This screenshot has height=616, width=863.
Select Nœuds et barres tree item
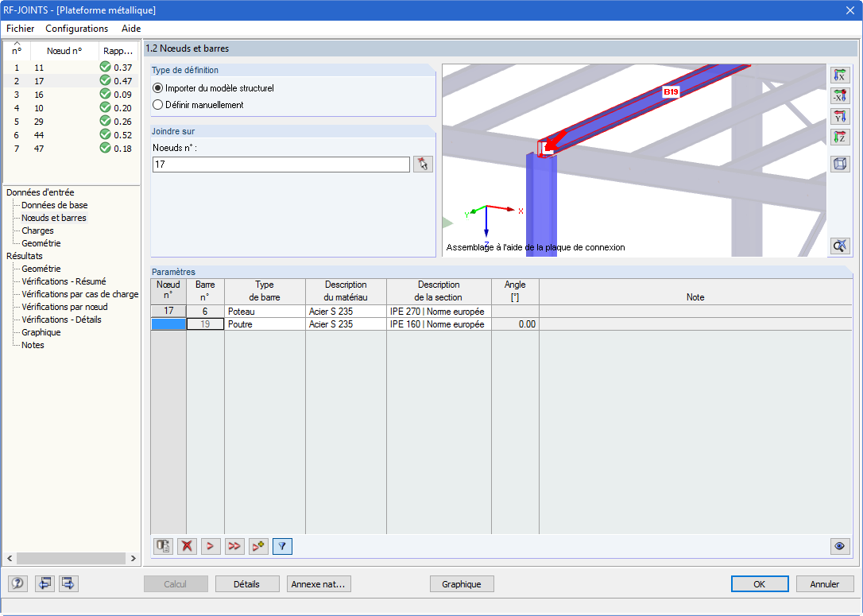(x=54, y=218)
